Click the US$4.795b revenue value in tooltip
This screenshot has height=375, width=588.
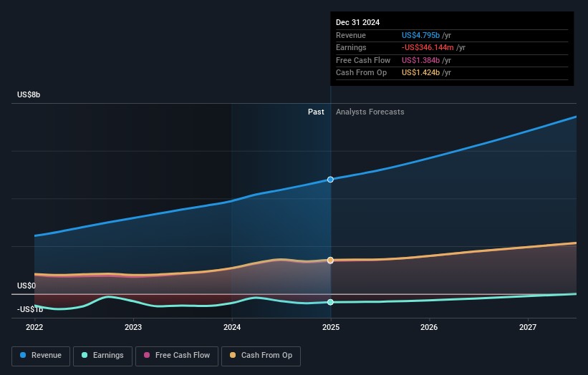point(421,36)
